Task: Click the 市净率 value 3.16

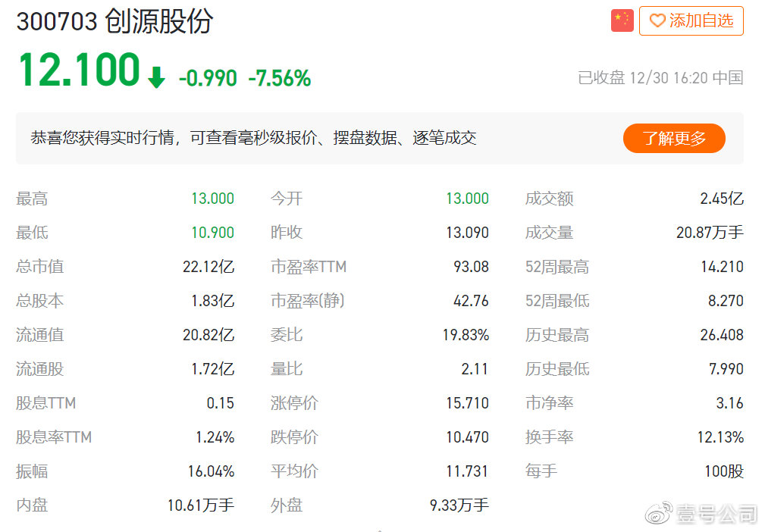Action: point(730,403)
